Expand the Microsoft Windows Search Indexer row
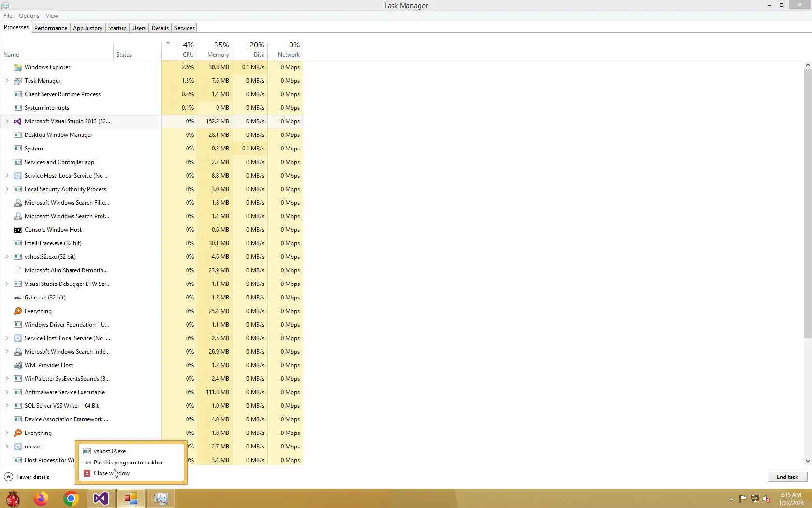812x508 pixels. click(x=7, y=352)
